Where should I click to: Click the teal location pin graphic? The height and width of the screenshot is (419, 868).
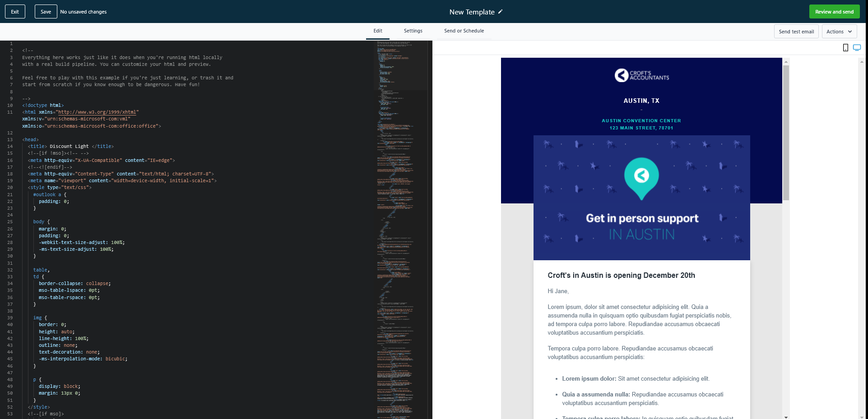point(641,179)
